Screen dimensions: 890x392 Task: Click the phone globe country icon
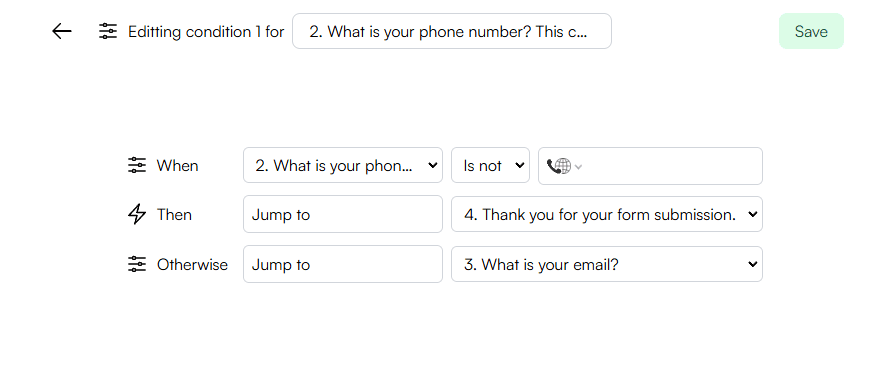559,166
